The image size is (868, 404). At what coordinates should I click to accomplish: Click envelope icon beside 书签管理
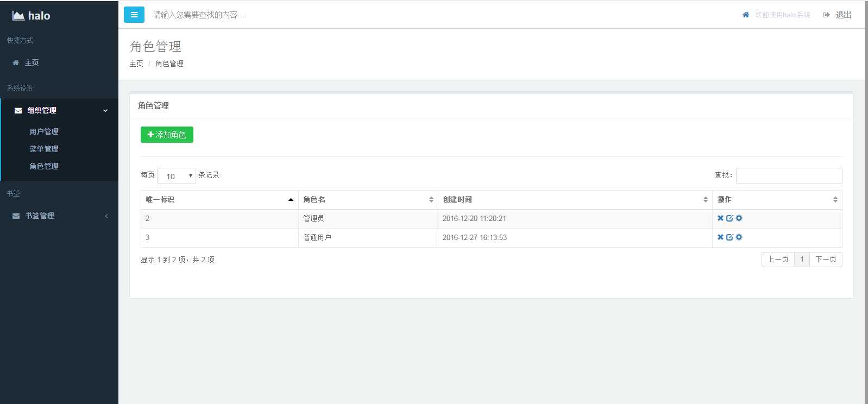pos(16,216)
